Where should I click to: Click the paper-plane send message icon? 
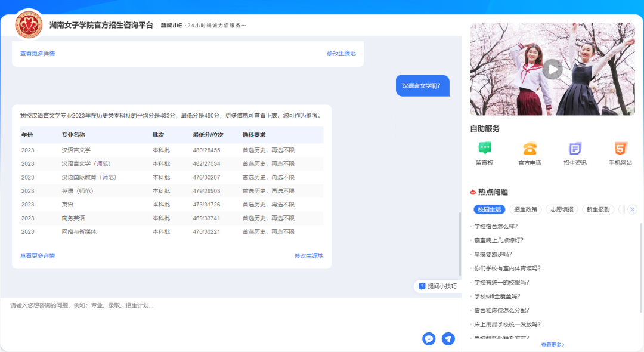(448, 339)
